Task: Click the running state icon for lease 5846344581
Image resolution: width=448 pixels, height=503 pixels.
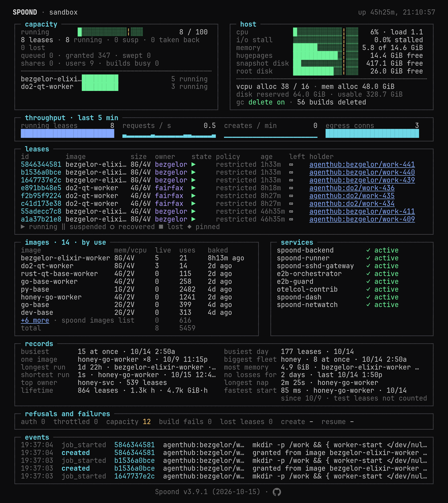Action: 193,165
